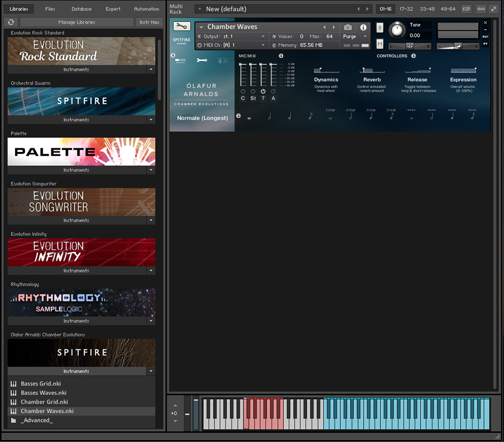Open Spitfire settings wrench in instrument panel
Viewport: 504px width, 442px height.
(202, 60)
